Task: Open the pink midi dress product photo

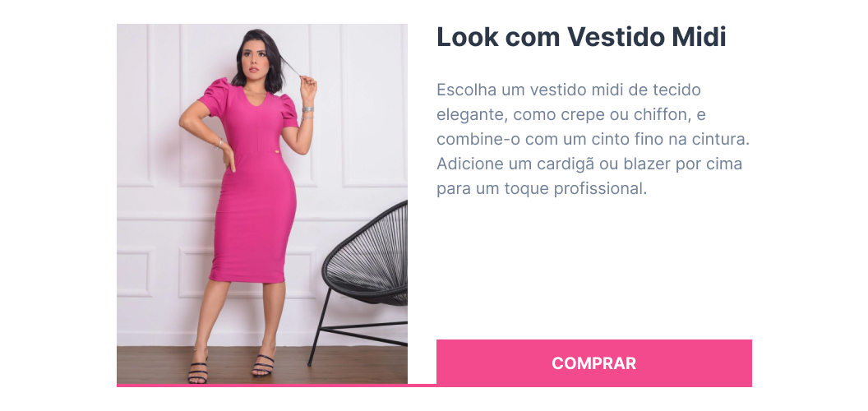Action: (x=262, y=204)
